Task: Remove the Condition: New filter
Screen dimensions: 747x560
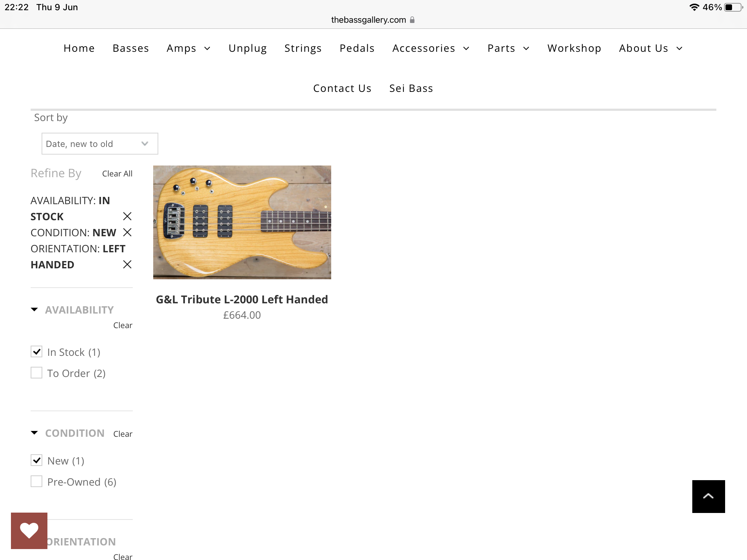Action: pos(127,232)
